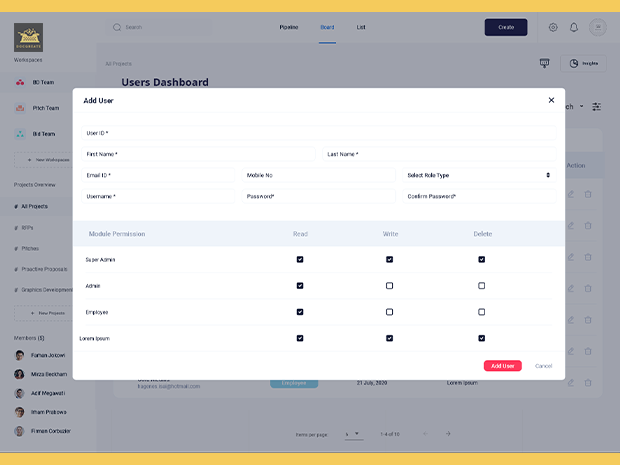Open notifications bell icon

pos(574,27)
